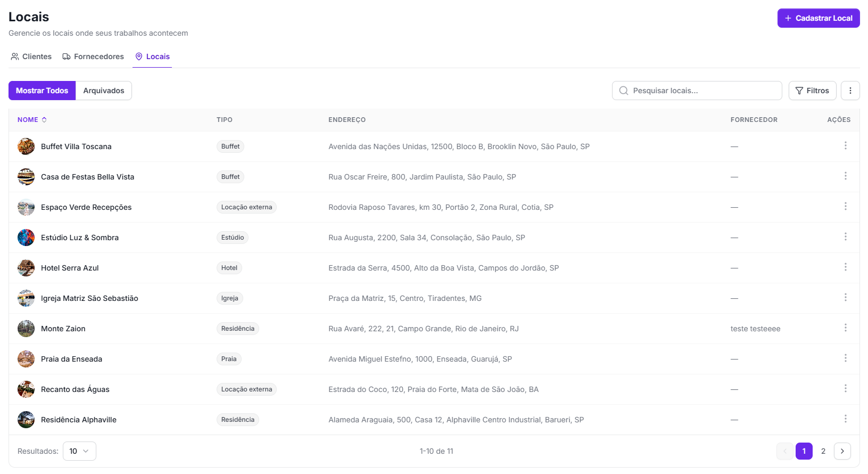Click the Monte Zaion avatar image
This screenshot has width=868, height=474.
(x=26, y=329)
